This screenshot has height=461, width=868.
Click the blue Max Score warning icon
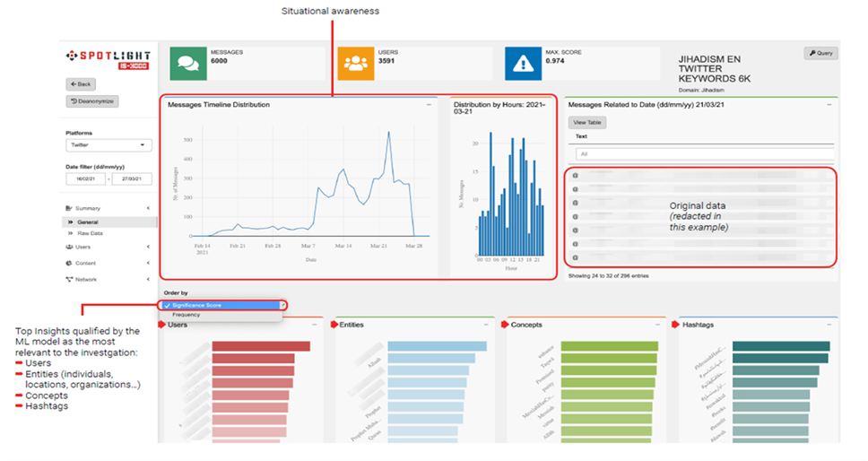[x=523, y=64]
